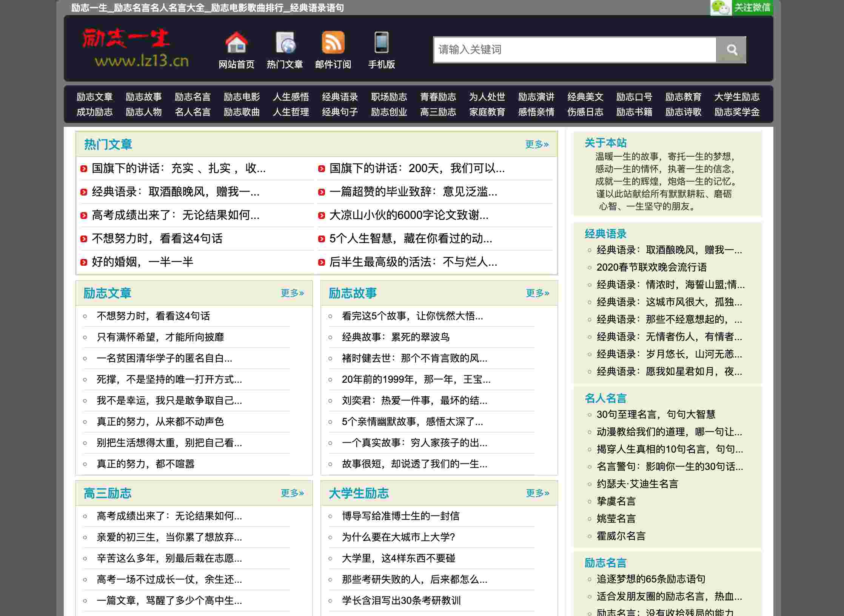844x616 pixels.
Task: Click the search magnifier button
Action: tap(732, 49)
